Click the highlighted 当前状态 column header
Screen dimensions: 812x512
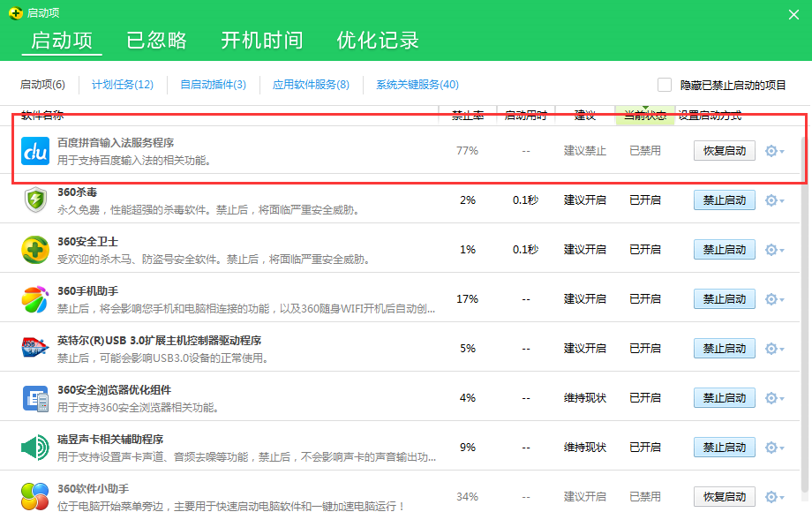point(645,115)
